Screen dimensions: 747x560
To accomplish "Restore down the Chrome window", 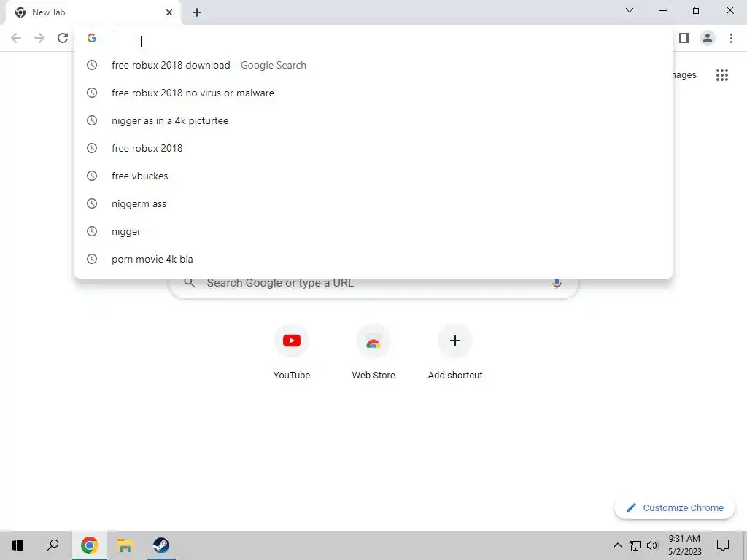I will (697, 10).
